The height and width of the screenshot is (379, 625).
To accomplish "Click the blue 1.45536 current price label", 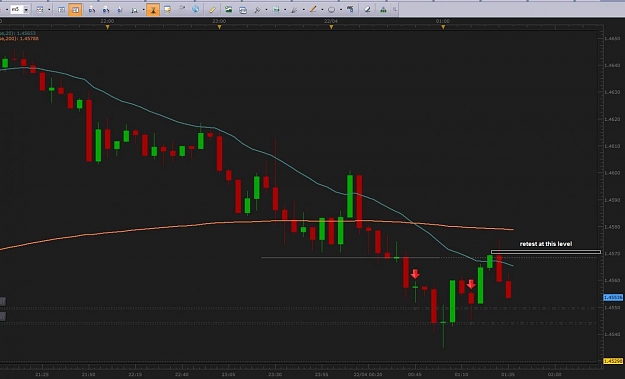I will point(613,297).
